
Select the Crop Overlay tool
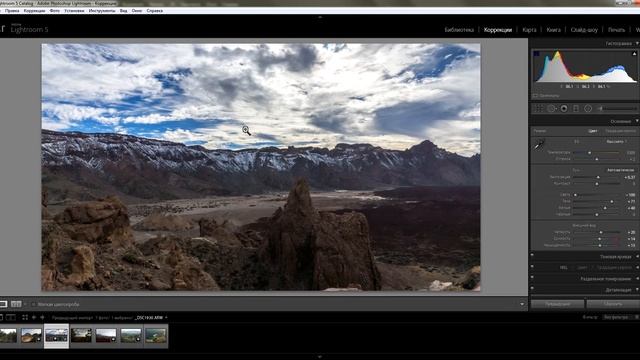click(539, 109)
